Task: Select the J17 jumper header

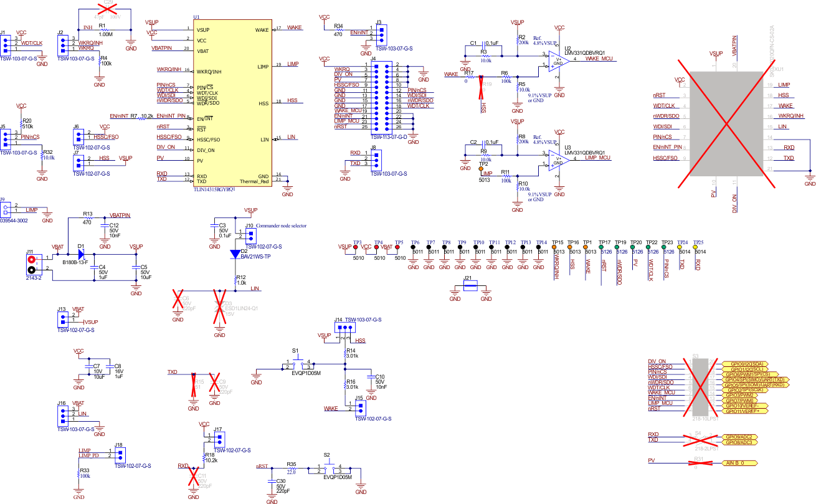Action: click(218, 440)
